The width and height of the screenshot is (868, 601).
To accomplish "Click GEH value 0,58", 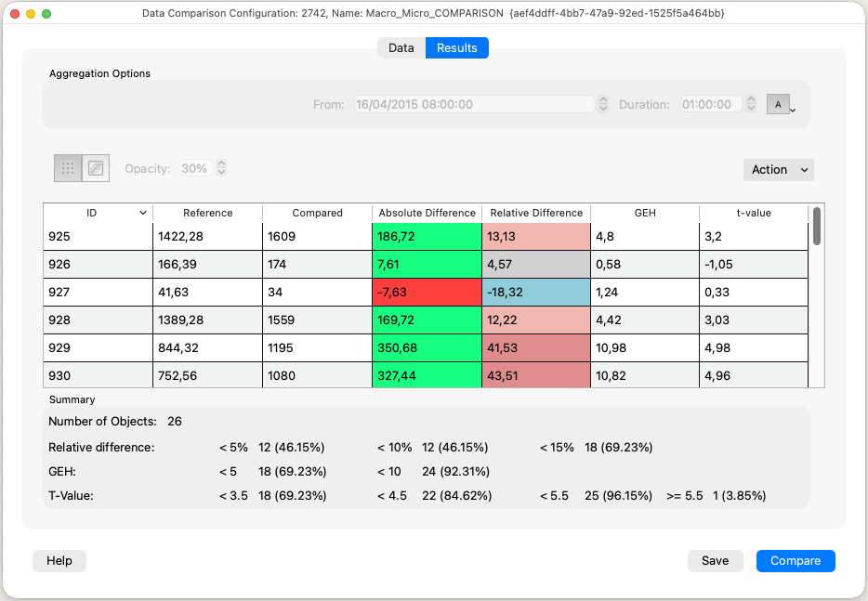I will (645, 265).
